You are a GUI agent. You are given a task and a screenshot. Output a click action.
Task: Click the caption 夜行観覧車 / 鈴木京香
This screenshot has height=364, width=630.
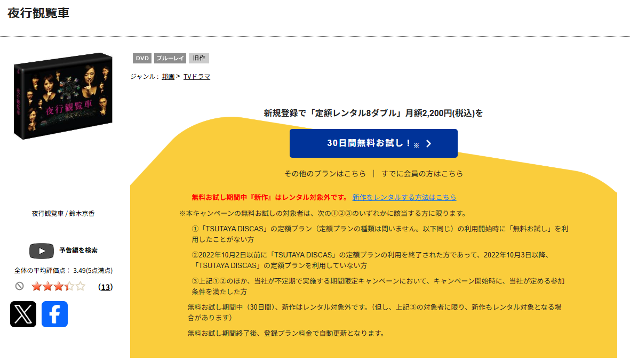pos(63,214)
